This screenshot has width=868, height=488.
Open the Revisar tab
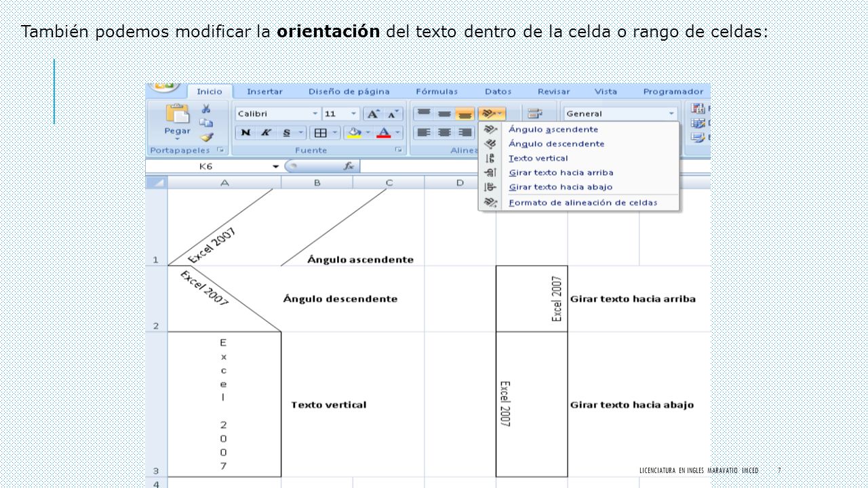pos(553,91)
